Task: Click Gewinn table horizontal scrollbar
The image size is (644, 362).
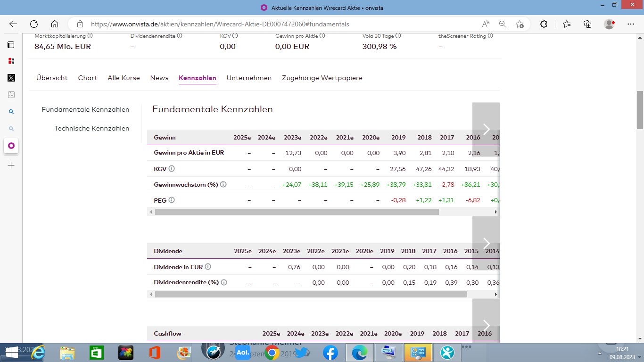Action: pyautogui.click(x=297, y=212)
